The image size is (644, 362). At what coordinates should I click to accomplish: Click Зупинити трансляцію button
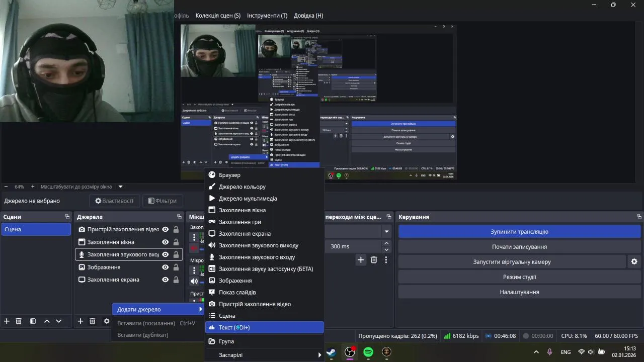(519, 232)
